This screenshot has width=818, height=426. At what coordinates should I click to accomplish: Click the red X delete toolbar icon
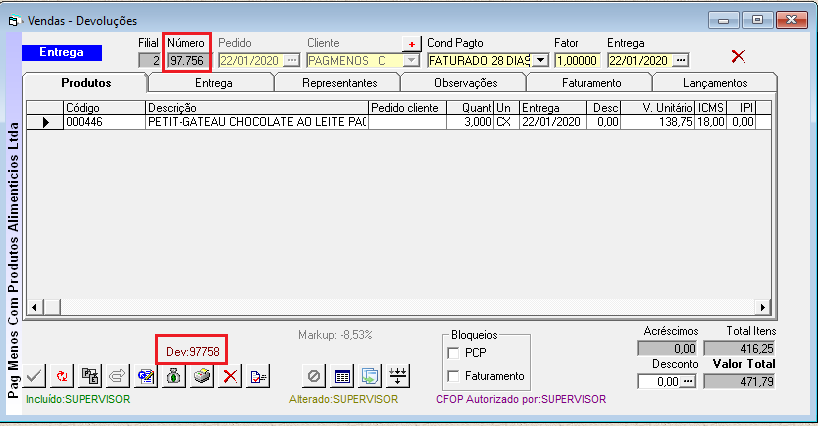[x=229, y=376]
